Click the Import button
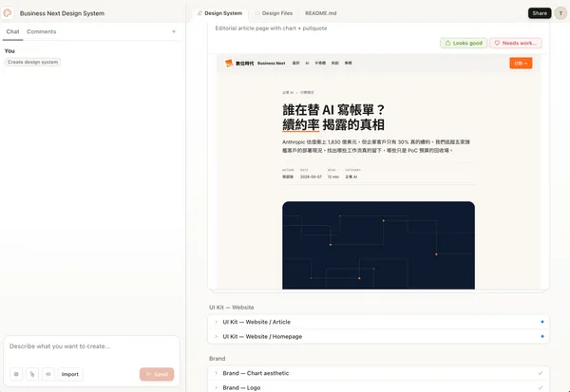 click(70, 374)
